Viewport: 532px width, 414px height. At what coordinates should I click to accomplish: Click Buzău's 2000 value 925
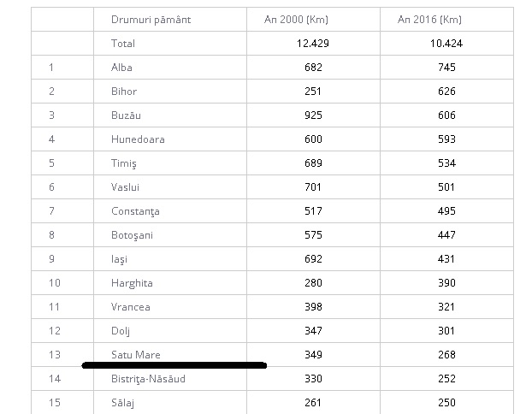(313, 115)
